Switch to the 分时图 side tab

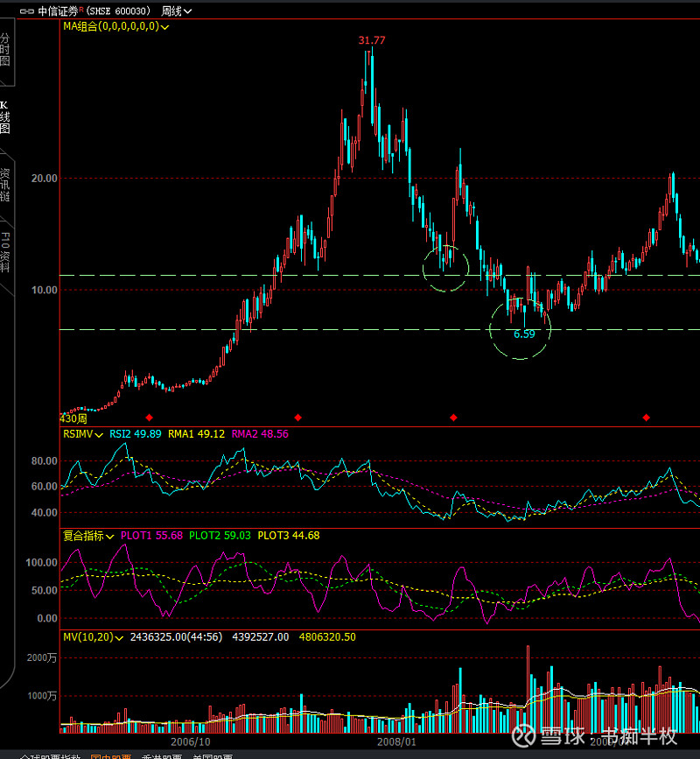pos(5,49)
